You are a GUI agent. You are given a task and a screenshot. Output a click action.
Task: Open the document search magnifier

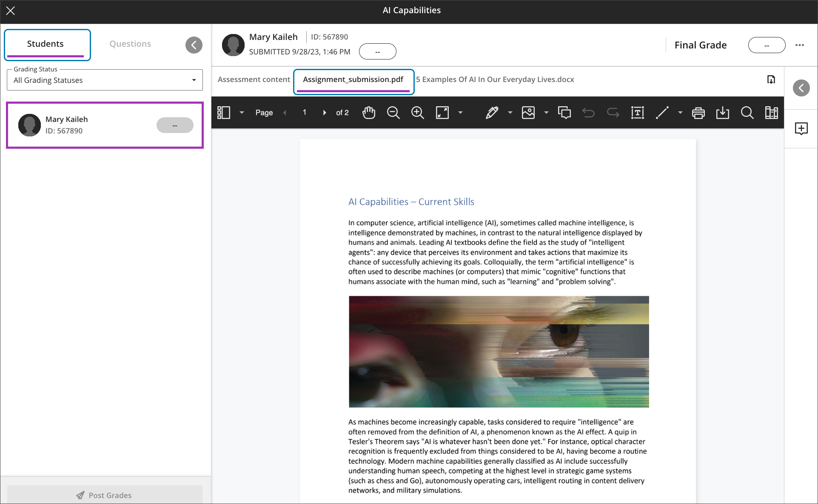[747, 113]
